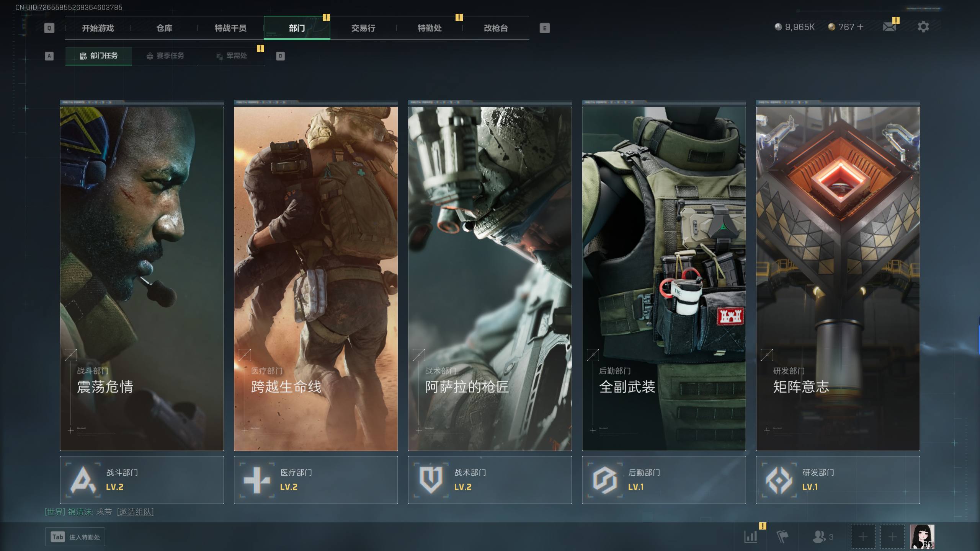980x551 pixels.
Task: Click the statistics bar chart icon
Action: [x=750, y=536]
